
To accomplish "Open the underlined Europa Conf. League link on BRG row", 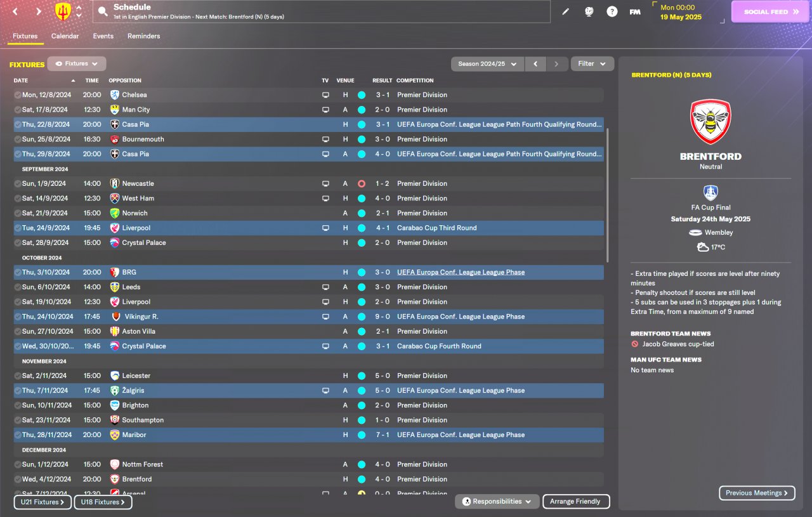I will [461, 272].
